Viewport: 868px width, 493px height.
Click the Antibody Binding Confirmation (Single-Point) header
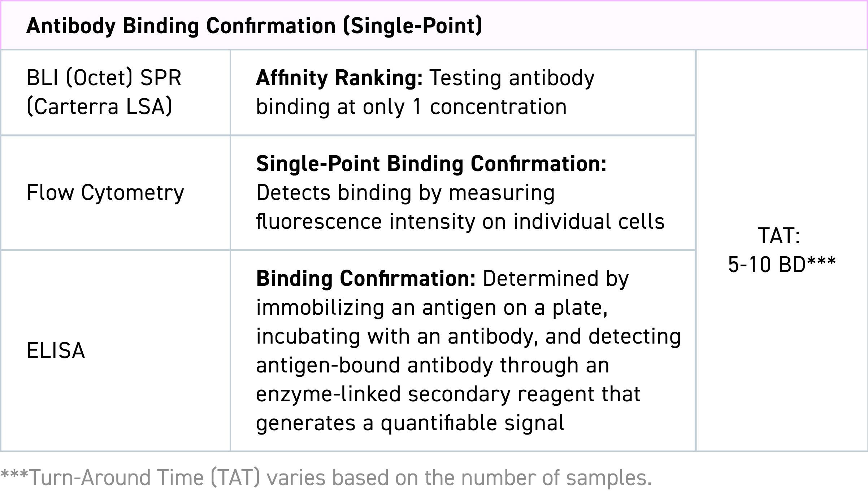point(254,26)
